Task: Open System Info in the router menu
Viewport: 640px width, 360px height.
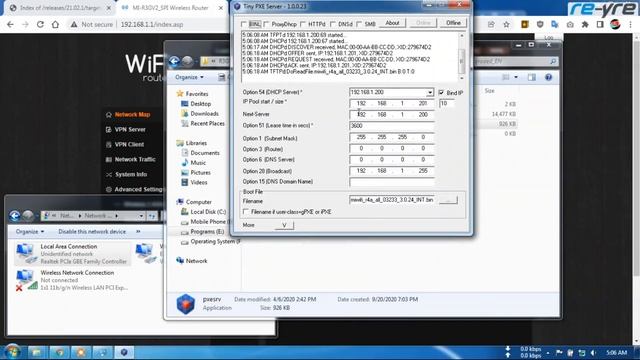Action: point(131,174)
